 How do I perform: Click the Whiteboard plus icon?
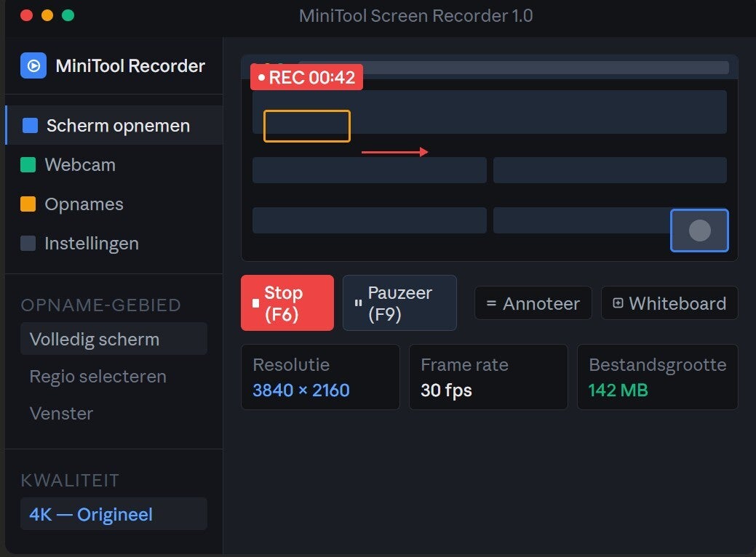(x=618, y=303)
